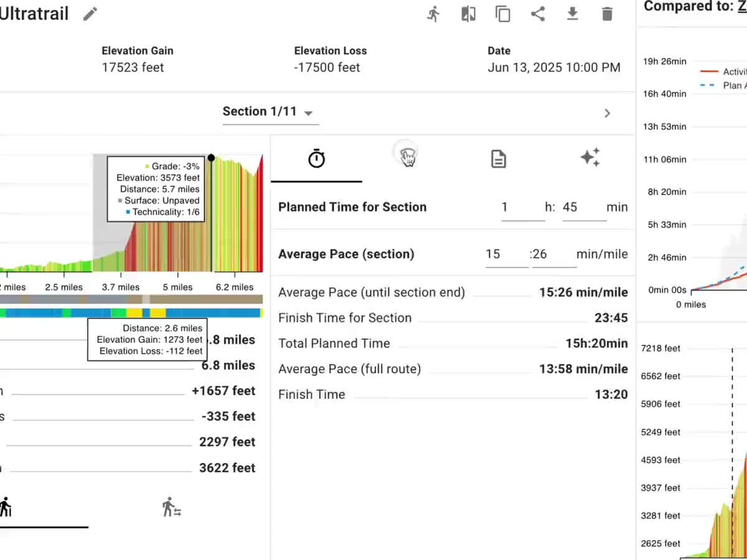Image resolution: width=747 pixels, height=560 pixels.
Task: Select the stopwatch timing tab icon
Action: tap(316, 158)
